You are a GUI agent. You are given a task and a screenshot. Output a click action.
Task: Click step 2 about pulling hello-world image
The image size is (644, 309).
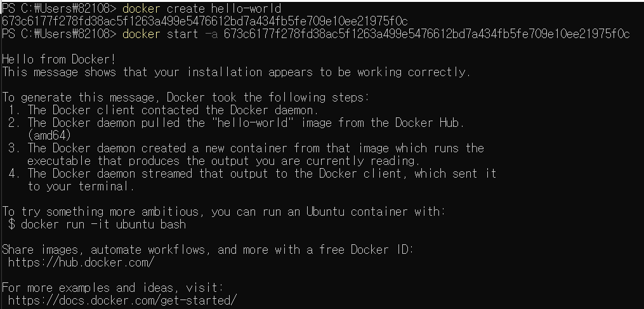pos(236,123)
